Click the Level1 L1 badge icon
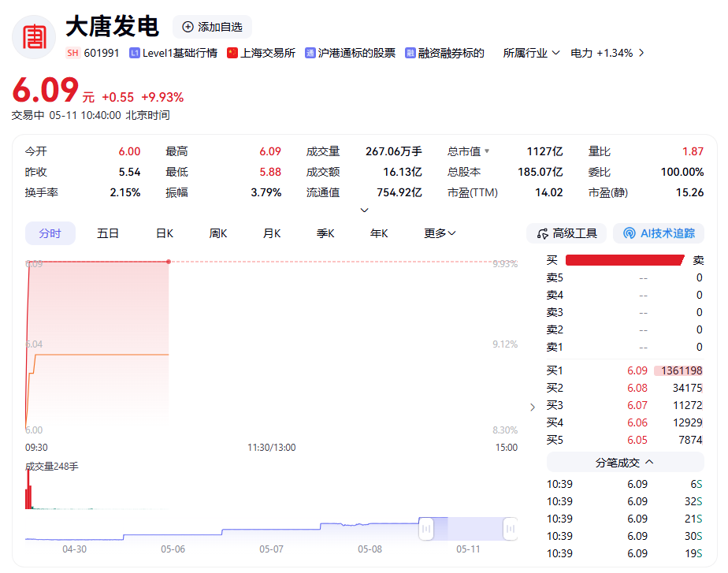The width and height of the screenshot is (728, 573). tap(134, 53)
